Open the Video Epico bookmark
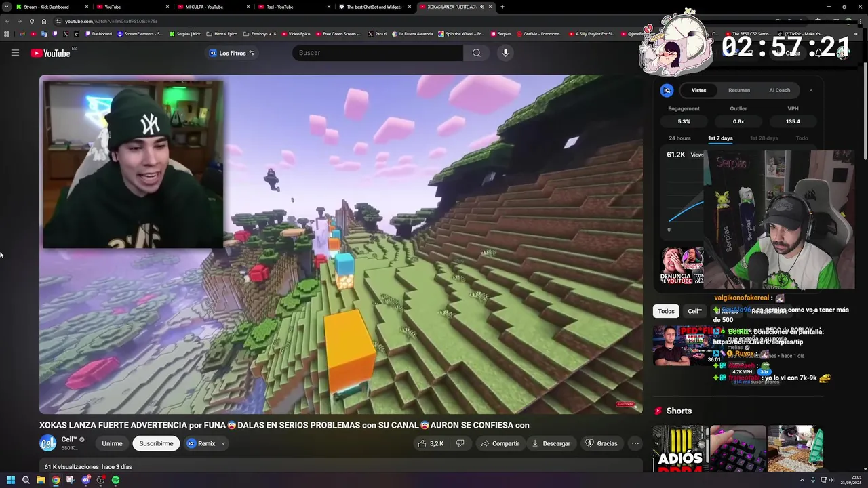Screen dimensions: 868x488 296,34
